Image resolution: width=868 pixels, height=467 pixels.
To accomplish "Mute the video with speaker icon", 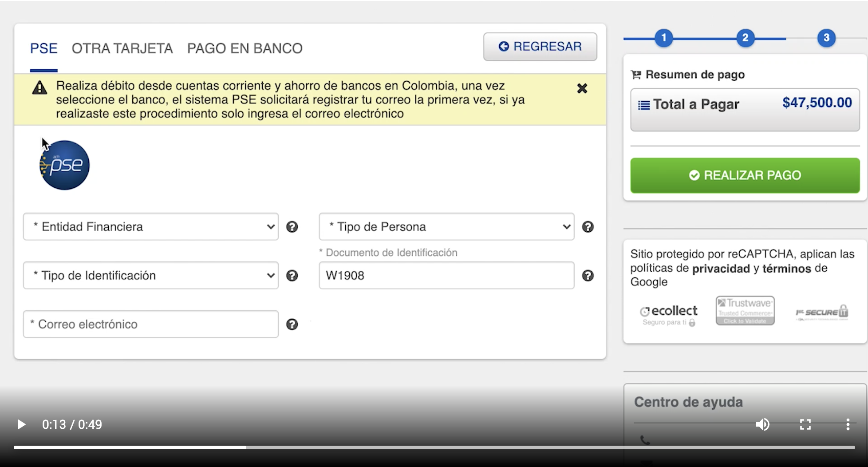I will click(762, 424).
